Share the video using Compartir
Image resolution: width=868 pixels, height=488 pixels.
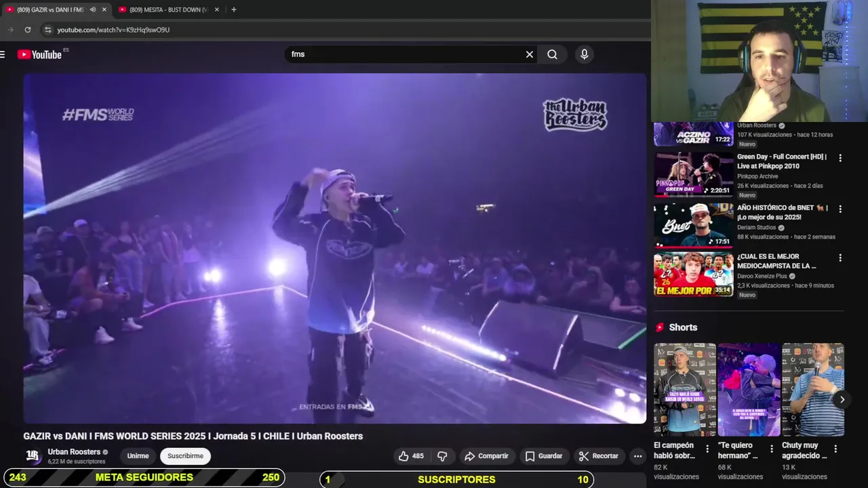(x=486, y=456)
